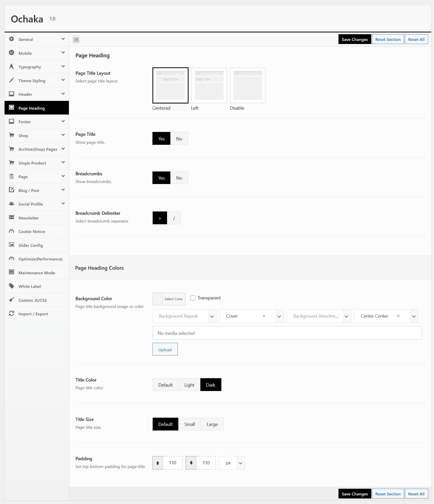Image resolution: width=434 pixels, height=504 pixels.
Task: Click the background Select Color swatch
Action: click(157, 299)
